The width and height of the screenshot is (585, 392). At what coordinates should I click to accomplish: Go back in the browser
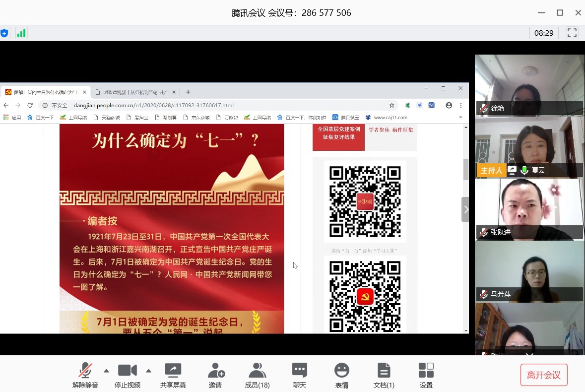6,105
